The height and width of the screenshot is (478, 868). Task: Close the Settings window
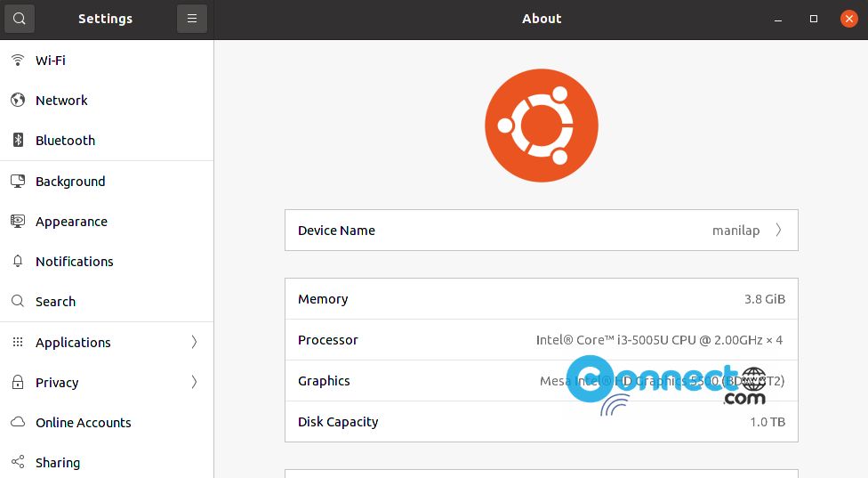tap(849, 19)
